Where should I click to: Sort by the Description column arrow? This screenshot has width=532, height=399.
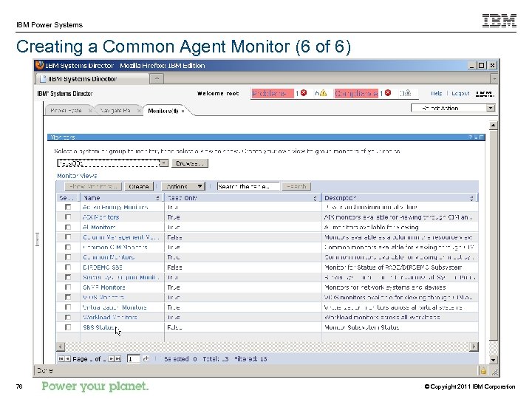tap(471, 198)
